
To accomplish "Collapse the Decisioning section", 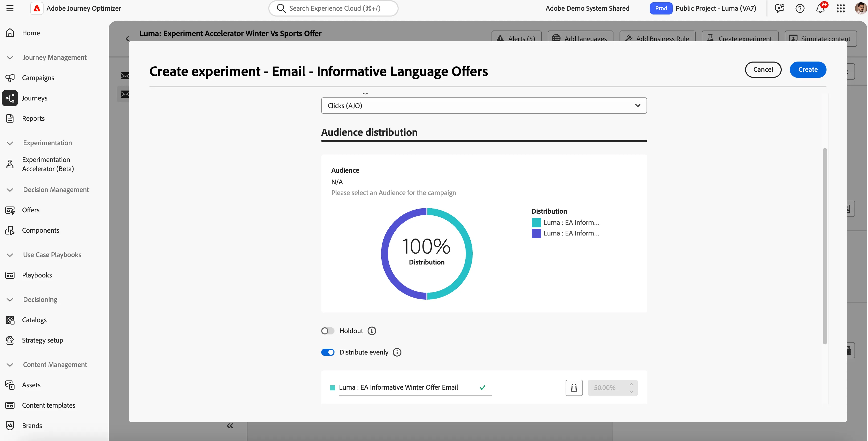I will pyautogui.click(x=10, y=300).
